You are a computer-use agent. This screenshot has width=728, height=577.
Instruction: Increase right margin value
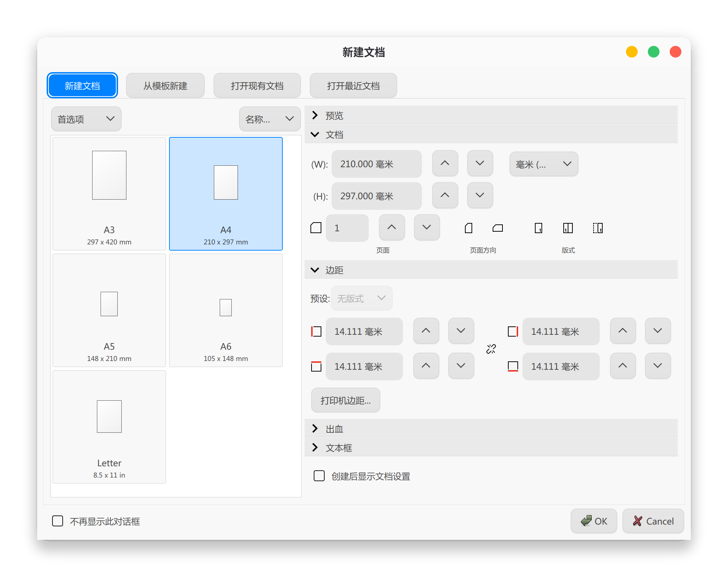623,331
